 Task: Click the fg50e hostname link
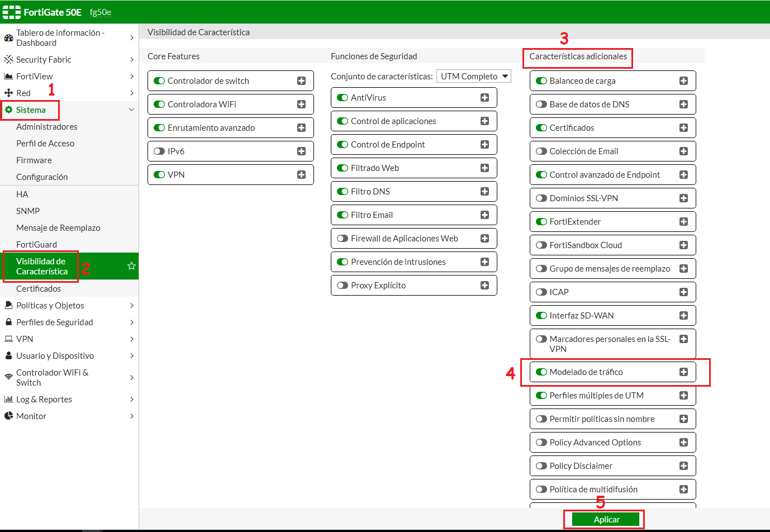click(101, 12)
